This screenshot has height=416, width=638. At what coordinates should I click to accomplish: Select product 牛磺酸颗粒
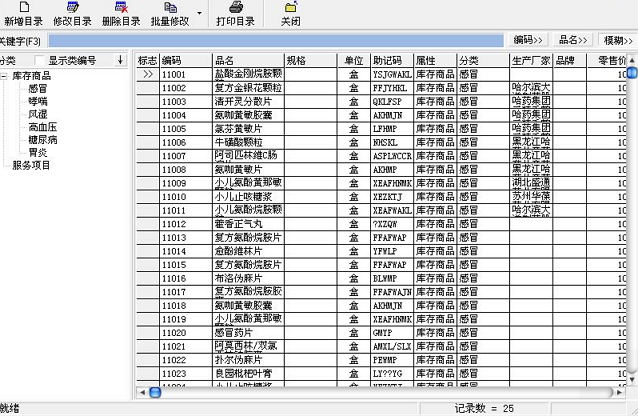click(248, 142)
